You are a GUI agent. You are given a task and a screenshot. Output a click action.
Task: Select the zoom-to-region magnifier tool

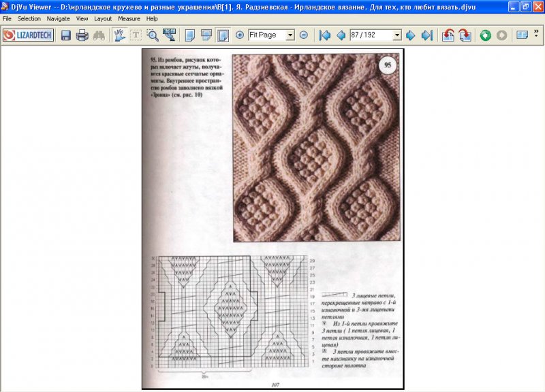153,35
